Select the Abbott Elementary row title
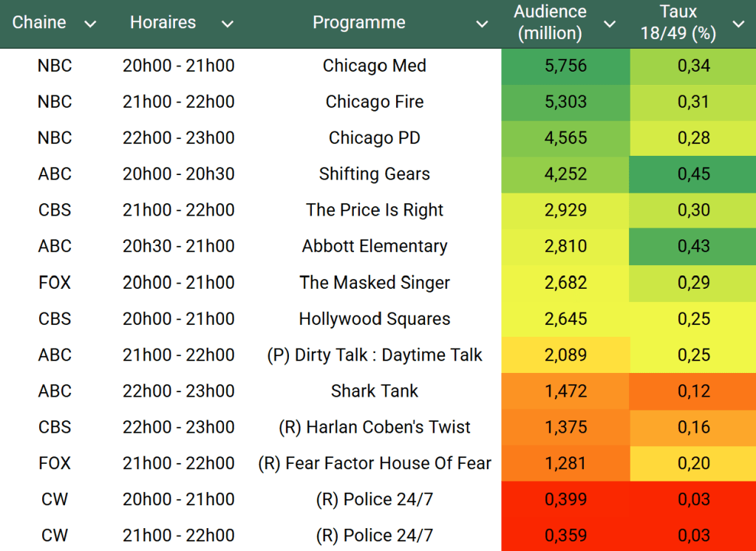756x551 pixels. point(374,247)
